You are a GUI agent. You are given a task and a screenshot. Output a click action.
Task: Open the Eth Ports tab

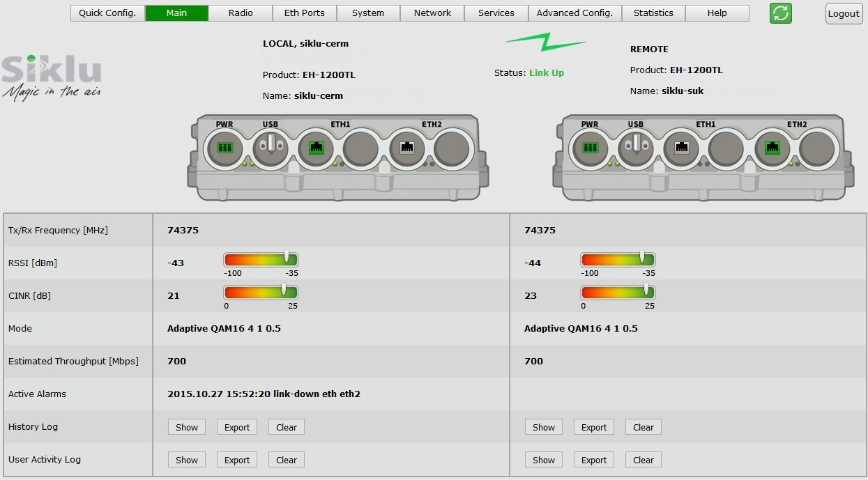(x=305, y=13)
